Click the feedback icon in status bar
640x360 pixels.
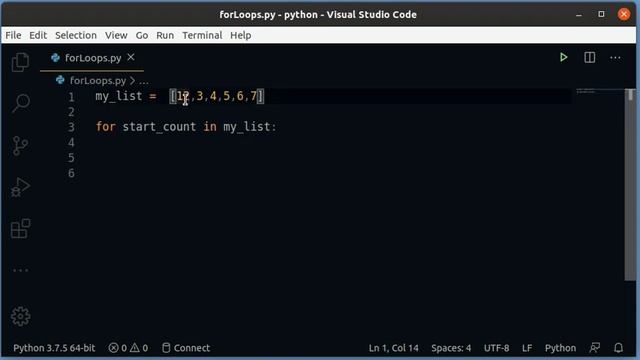[x=595, y=348]
